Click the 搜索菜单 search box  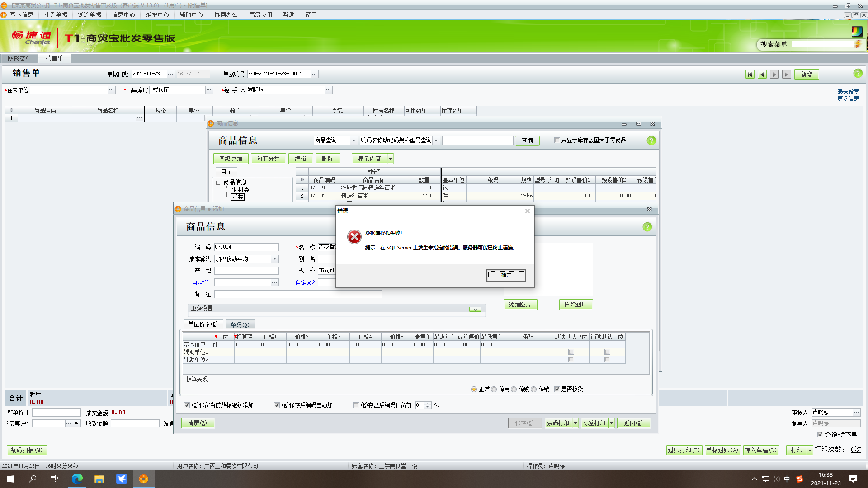point(822,44)
